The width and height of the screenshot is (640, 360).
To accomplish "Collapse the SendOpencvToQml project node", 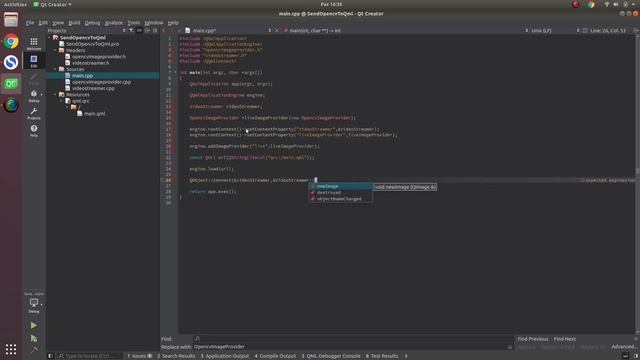I will click(x=50, y=38).
